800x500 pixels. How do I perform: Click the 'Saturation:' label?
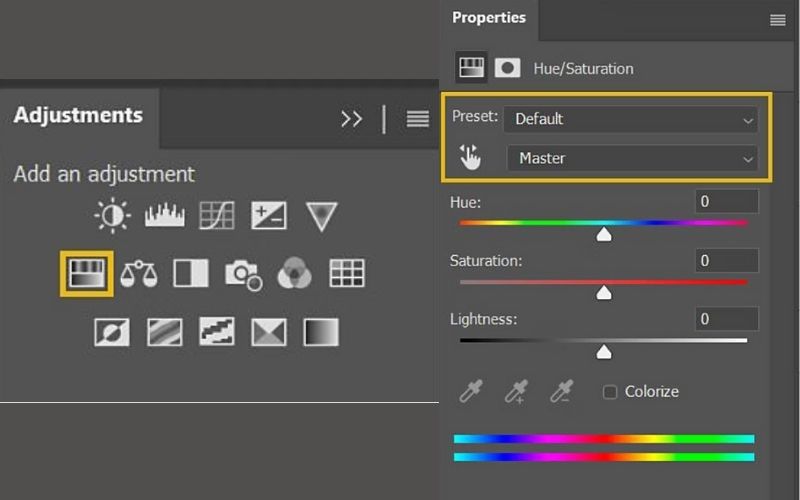coord(486,261)
